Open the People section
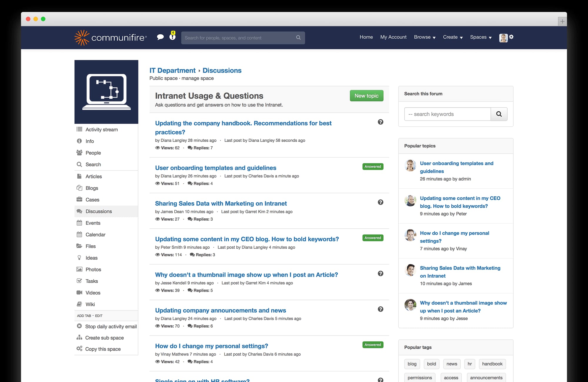This screenshot has height=382, width=588. (x=93, y=153)
